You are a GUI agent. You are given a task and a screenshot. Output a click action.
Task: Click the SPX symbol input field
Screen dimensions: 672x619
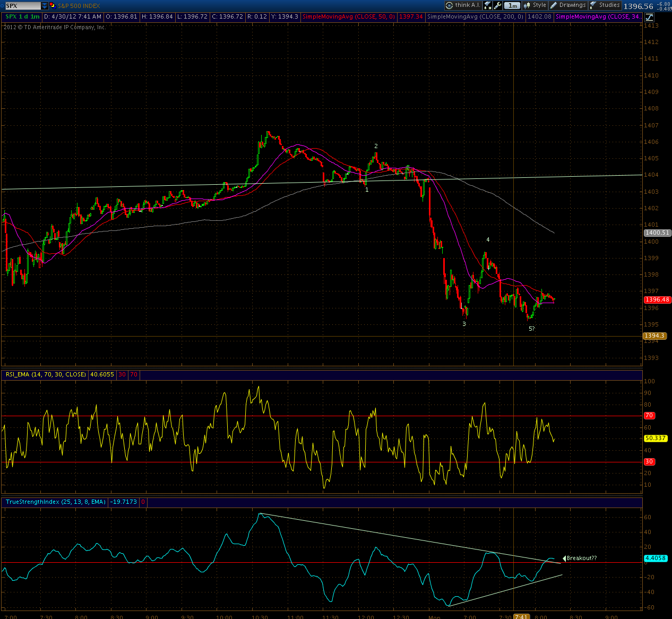[23, 6]
